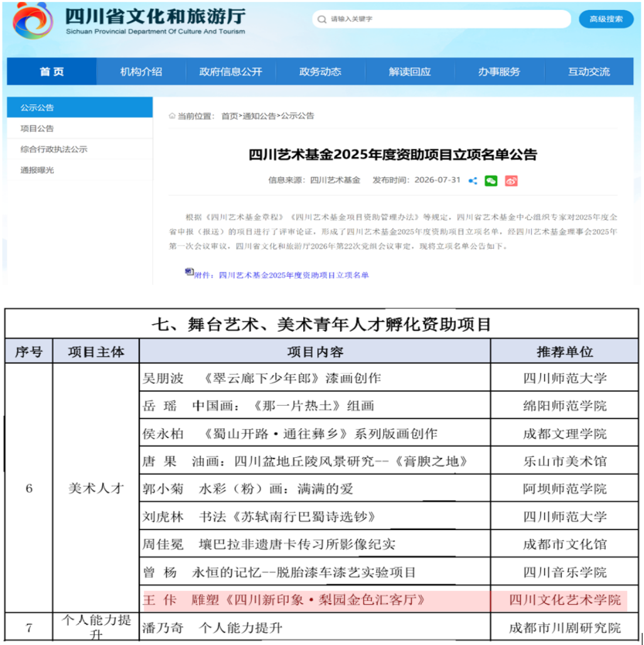
Task: Click the 成都市川剧研究院 cell
Action: point(565,627)
